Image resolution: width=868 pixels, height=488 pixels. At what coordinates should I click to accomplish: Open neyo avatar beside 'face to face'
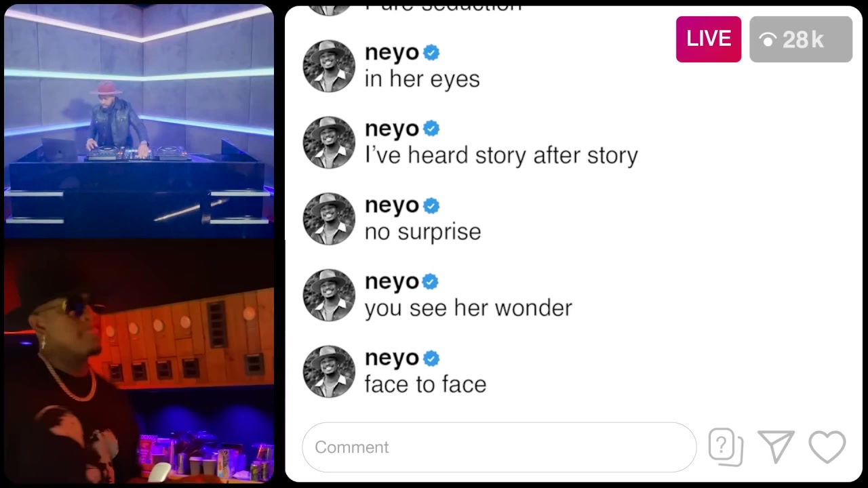(x=329, y=371)
